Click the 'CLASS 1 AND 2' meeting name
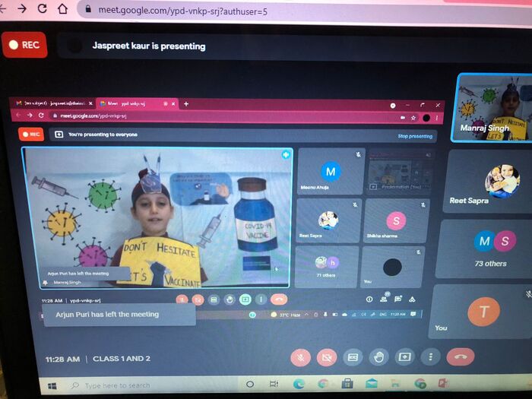Viewport: 532px width, 399px height. pyautogui.click(x=122, y=359)
